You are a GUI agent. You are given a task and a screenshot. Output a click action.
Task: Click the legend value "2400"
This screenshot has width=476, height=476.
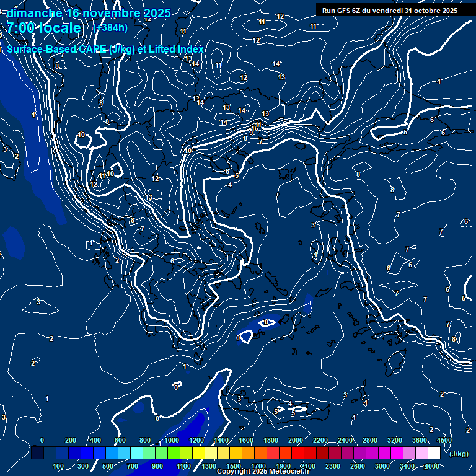click(x=345, y=440)
